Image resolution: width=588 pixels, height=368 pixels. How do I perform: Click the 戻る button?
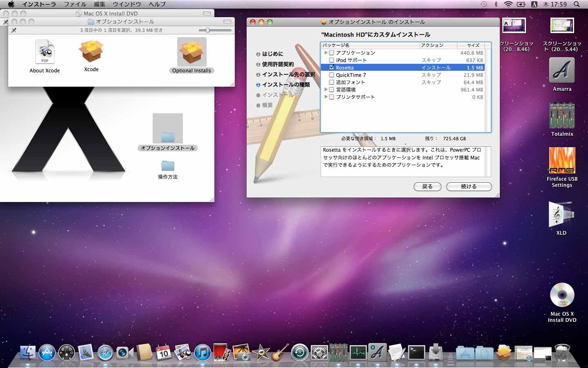point(428,186)
